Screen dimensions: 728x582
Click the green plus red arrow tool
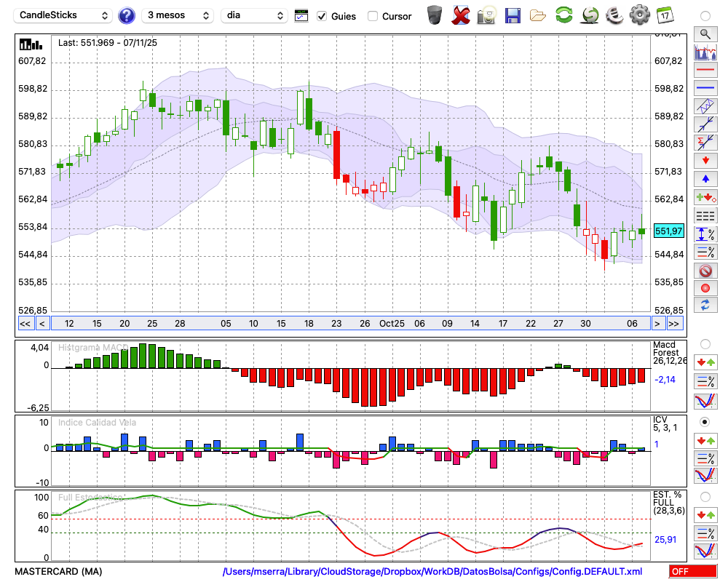point(705,197)
